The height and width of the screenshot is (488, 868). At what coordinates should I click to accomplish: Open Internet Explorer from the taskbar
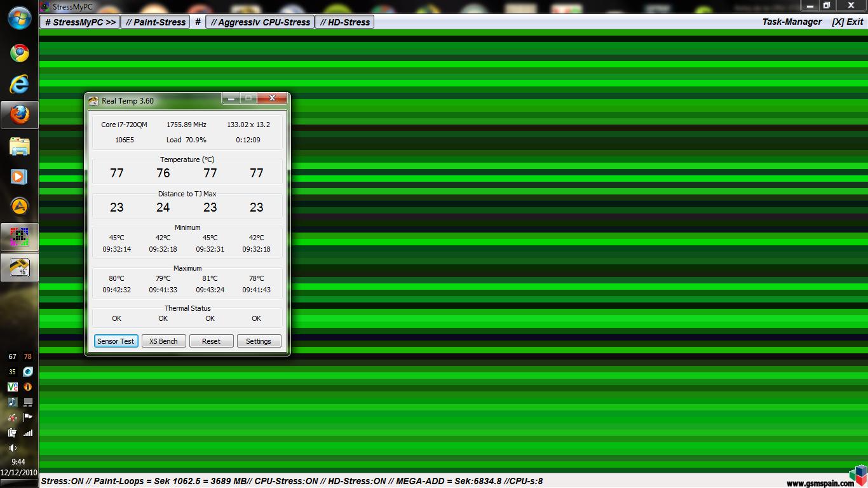(x=19, y=84)
